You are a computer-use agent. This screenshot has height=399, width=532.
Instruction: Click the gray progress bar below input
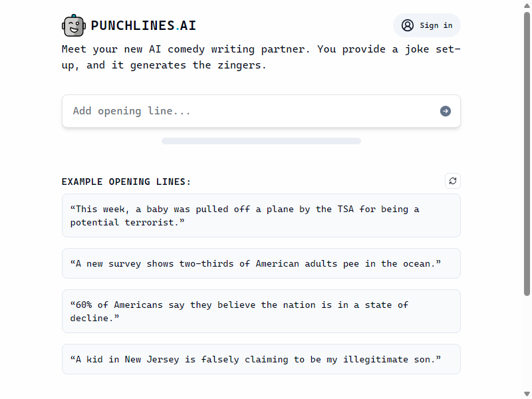[x=261, y=141]
